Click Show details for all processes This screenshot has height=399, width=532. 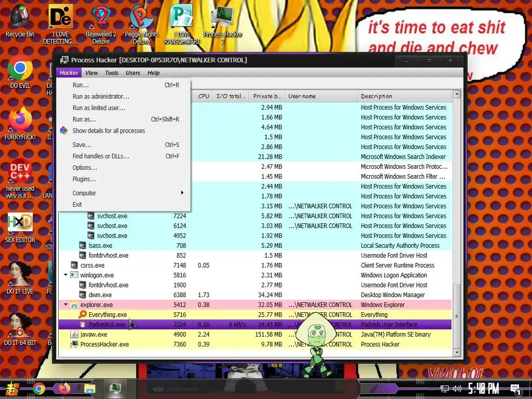point(124,130)
